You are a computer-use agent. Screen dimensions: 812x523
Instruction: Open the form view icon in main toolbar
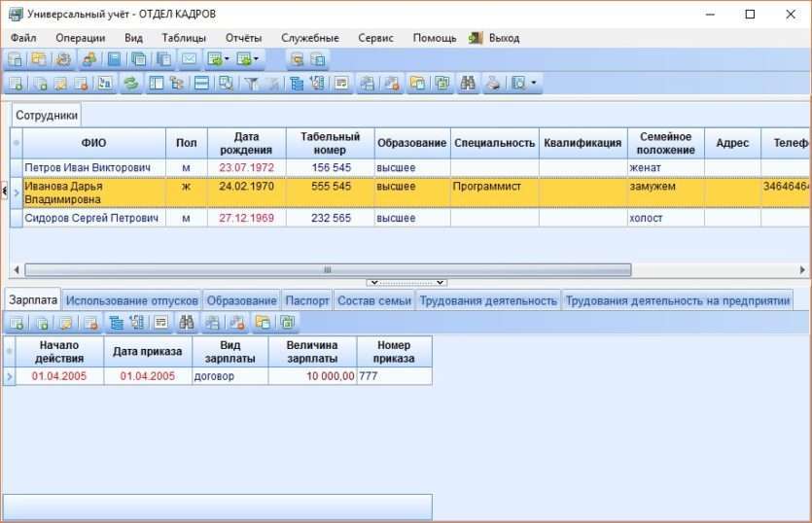[x=341, y=84]
